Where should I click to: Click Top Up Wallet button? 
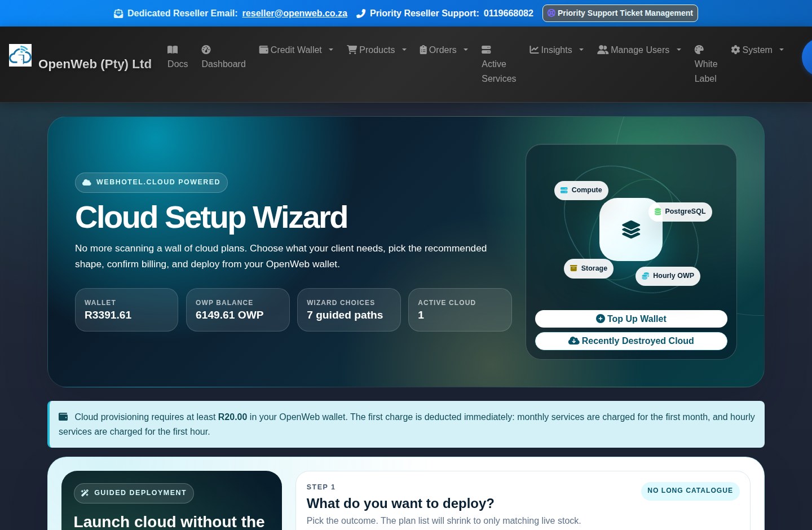click(631, 319)
